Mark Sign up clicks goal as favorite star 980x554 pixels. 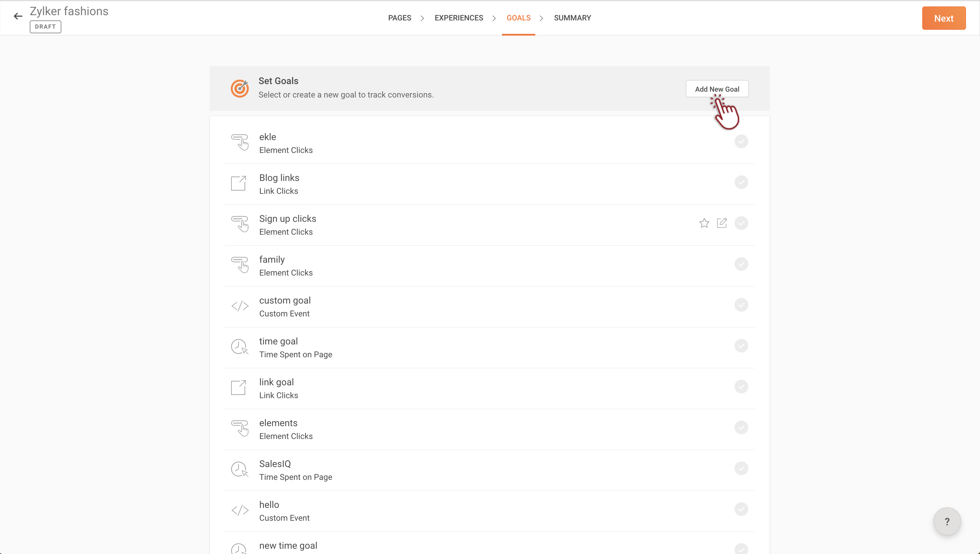[x=704, y=223]
